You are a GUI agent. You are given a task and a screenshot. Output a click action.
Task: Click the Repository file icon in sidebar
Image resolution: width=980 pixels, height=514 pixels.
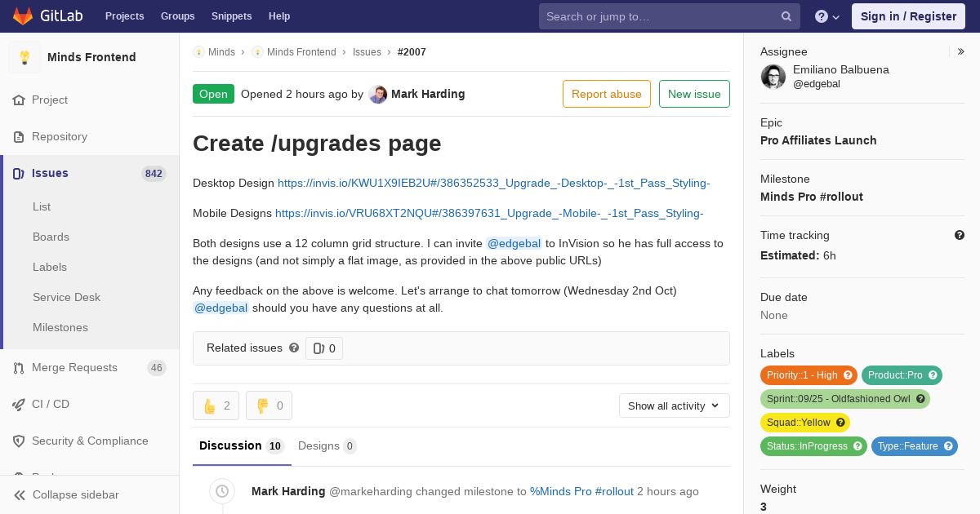pos(19,137)
